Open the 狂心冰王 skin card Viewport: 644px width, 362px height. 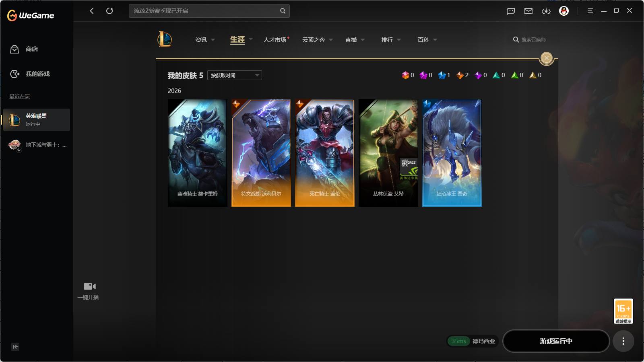click(452, 153)
